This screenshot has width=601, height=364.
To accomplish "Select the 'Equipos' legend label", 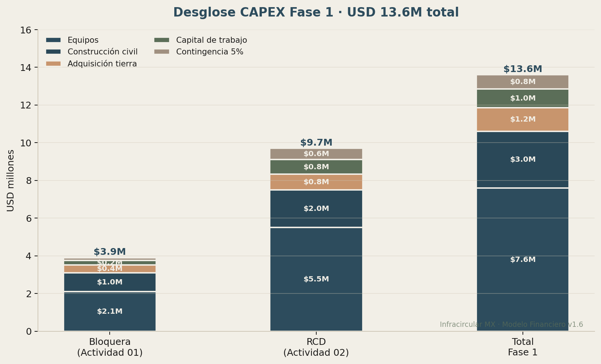I will coord(83,40).
